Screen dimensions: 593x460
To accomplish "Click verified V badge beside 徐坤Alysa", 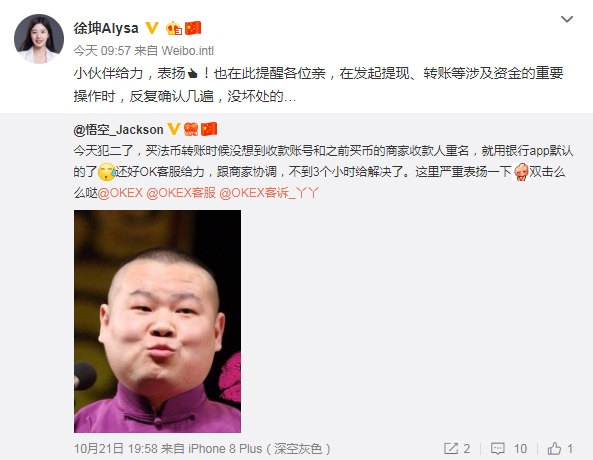I will (152, 28).
